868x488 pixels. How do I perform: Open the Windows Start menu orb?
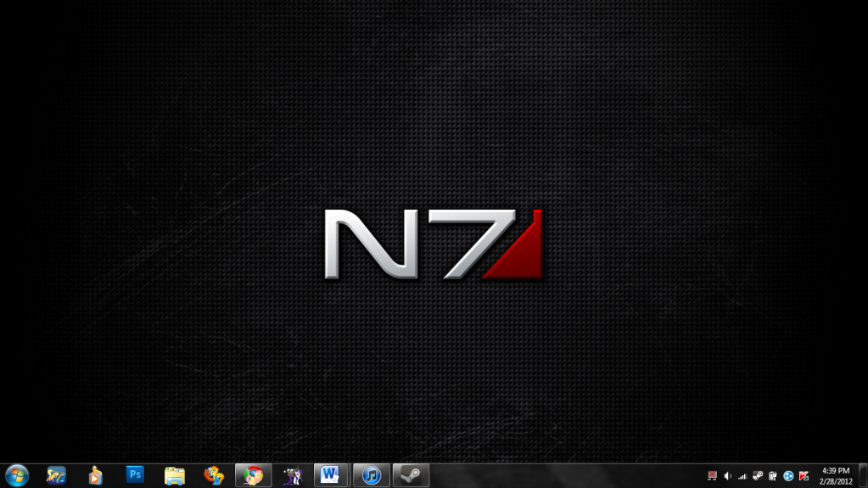tap(17, 475)
